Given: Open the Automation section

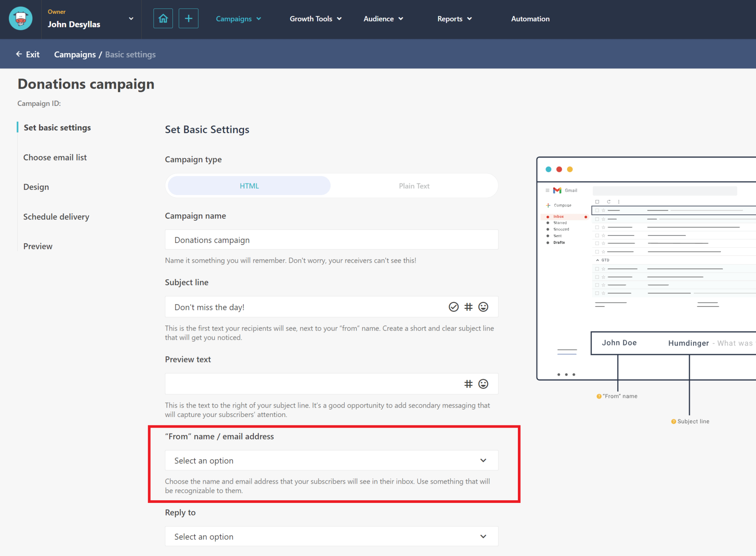Looking at the screenshot, I should coord(530,18).
